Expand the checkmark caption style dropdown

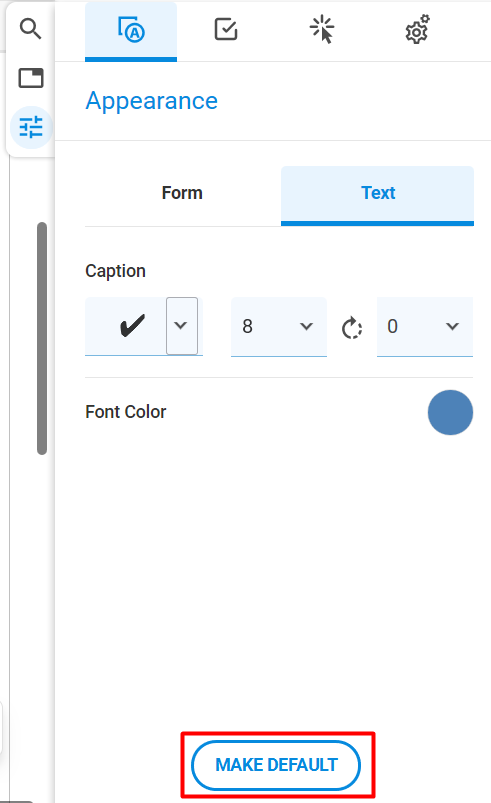(x=182, y=326)
